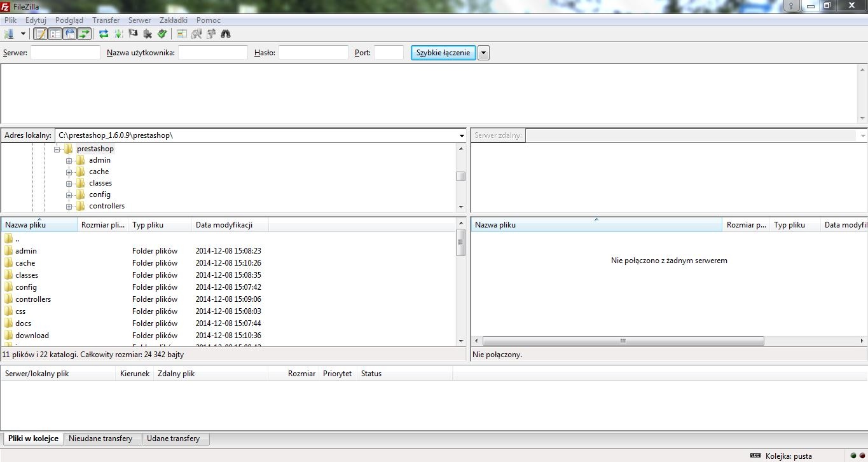Expand the classes tree node
Screen dimensions: 868x462
coord(69,184)
